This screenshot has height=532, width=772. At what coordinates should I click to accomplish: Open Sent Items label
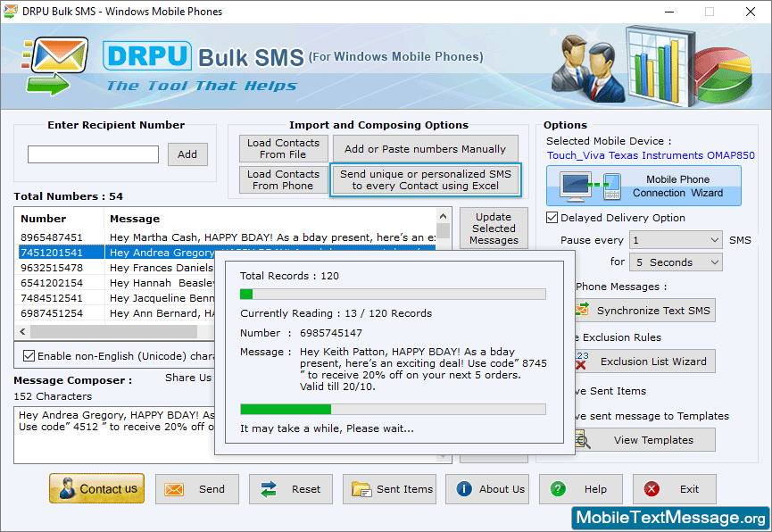[x=404, y=489]
